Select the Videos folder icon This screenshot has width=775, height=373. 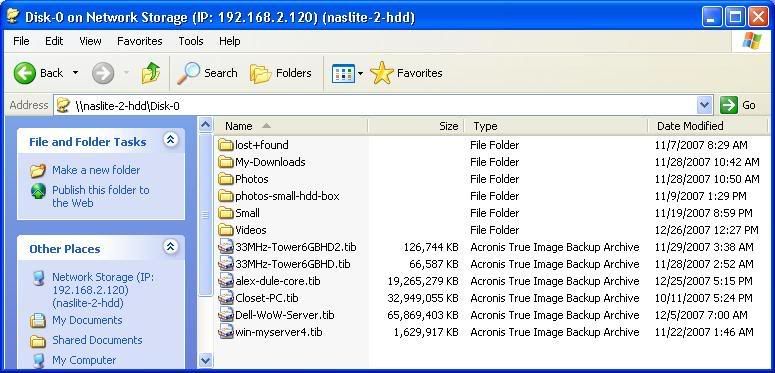[x=226, y=230]
